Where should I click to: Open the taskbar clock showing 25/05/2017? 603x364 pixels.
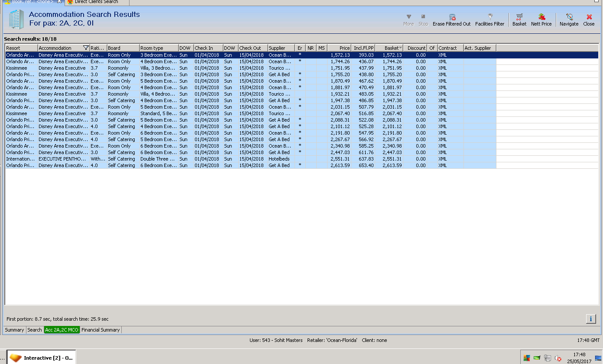(x=579, y=358)
